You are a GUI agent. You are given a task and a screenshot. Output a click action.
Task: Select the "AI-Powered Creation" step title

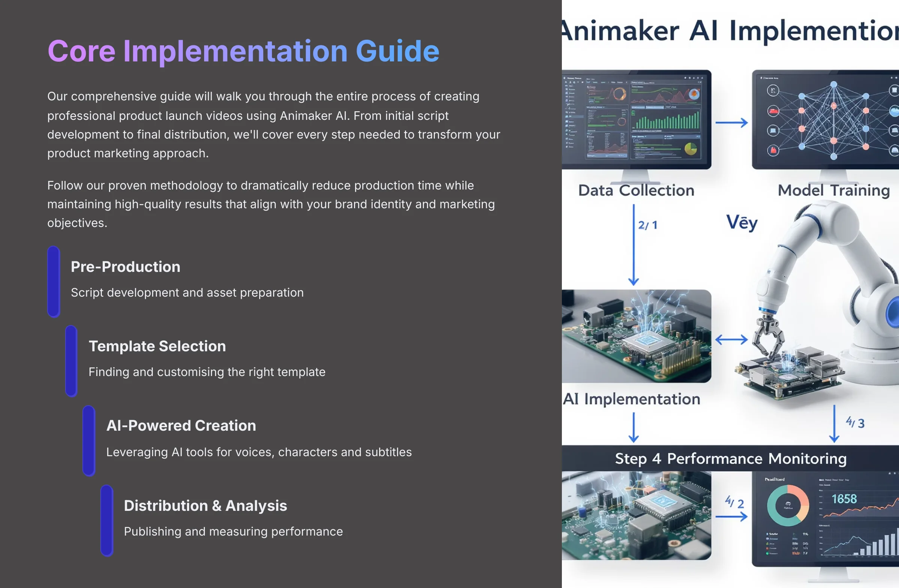tap(181, 425)
